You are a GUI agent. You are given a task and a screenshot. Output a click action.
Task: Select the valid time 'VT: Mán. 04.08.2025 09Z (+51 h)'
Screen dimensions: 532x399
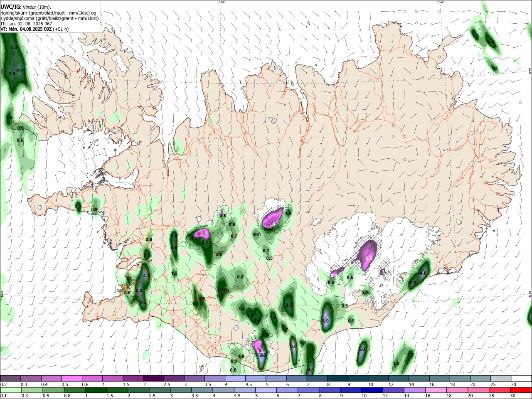click(34, 29)
